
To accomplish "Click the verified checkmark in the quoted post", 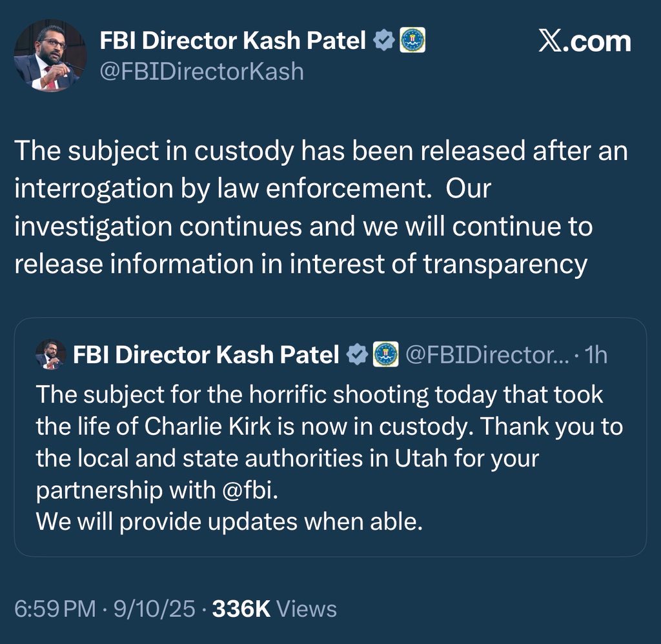I will pyautogui.click(x=356, y=354).
